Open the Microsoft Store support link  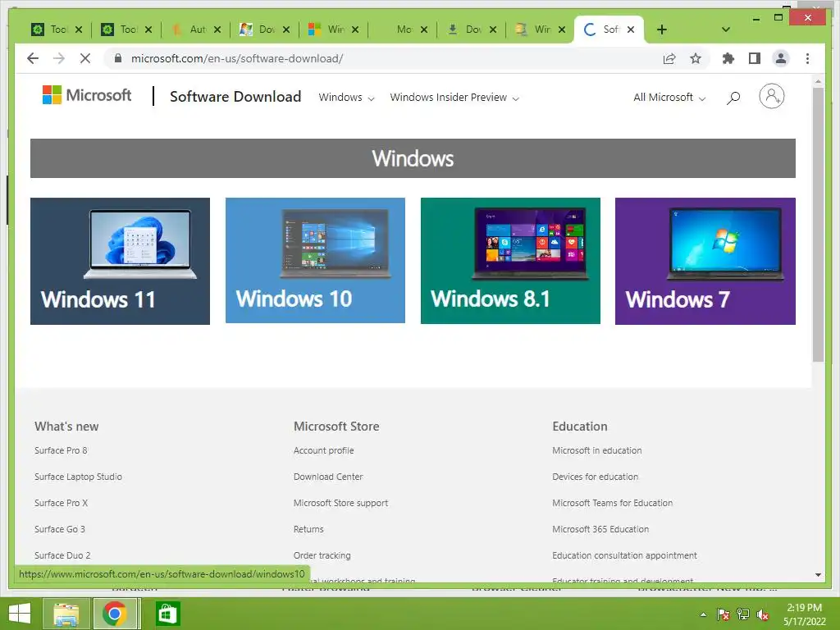tap(340, 503)
